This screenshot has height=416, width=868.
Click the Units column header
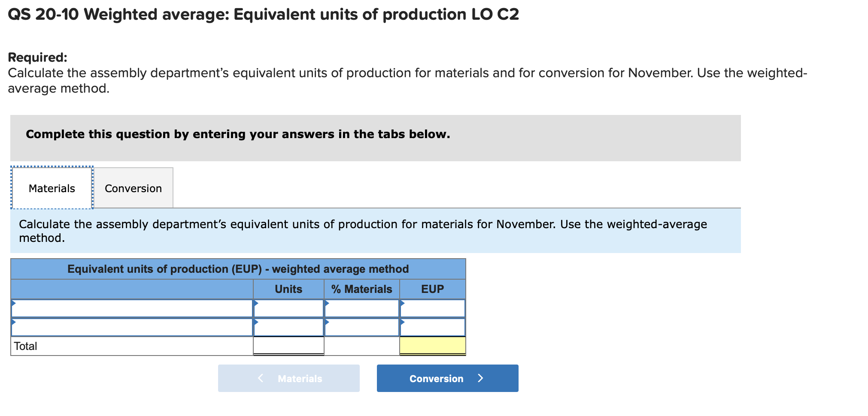coord(288,289)
